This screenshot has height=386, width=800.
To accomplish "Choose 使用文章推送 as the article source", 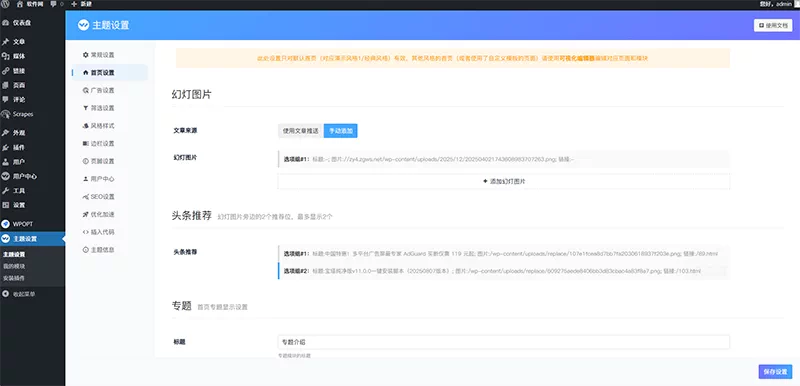I will click(301, 131).
